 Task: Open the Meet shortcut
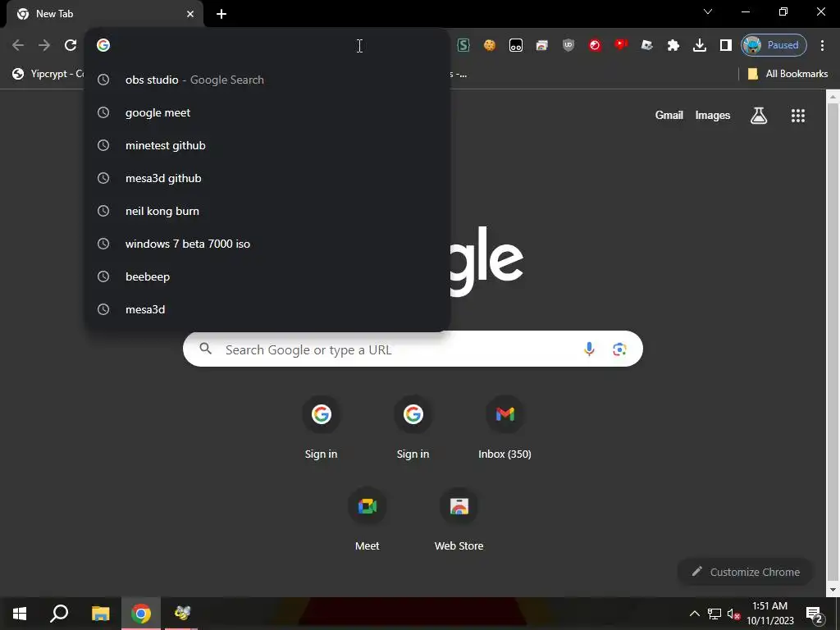coord(367,519)
